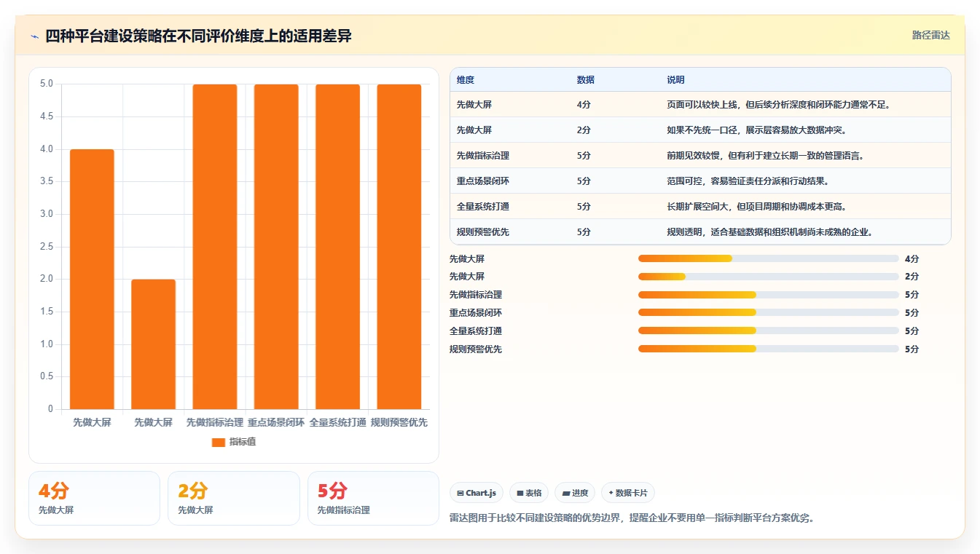980x554 pixels.
Task: Click table text 范围可控，容易验证责任分派和行动结果。
Action: (x=748, y=181)
